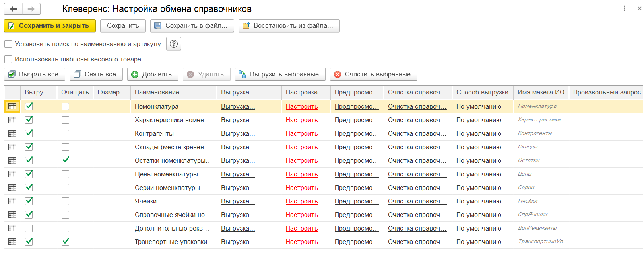
Task: Click Восстановить из файла button
Action: [x=289, y=25]
